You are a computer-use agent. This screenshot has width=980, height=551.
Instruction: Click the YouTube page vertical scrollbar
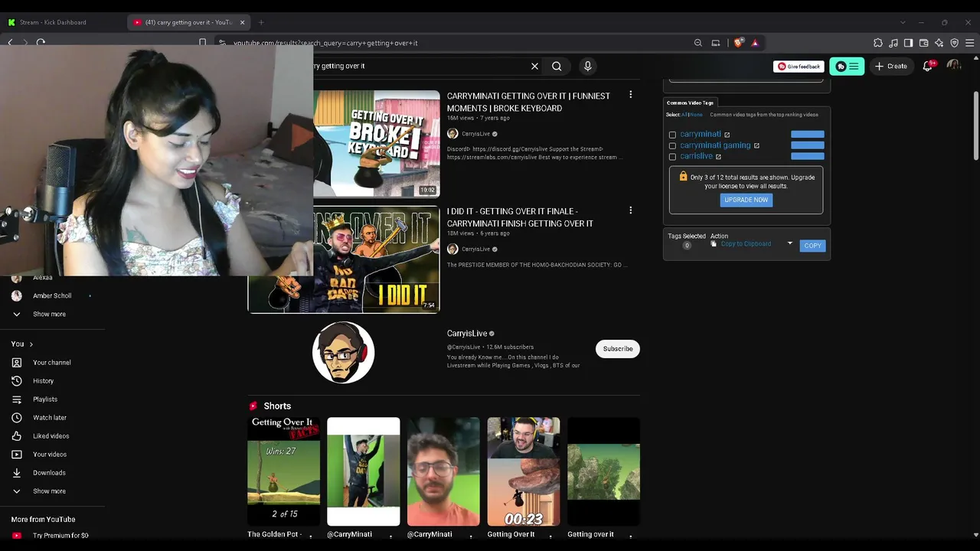(x=975, y=126)
